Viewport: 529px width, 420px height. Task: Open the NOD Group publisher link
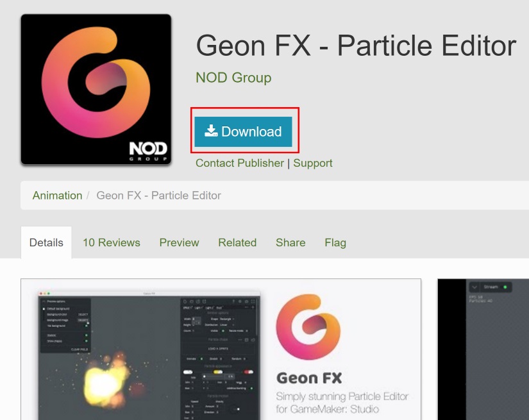tap(233, 78)
